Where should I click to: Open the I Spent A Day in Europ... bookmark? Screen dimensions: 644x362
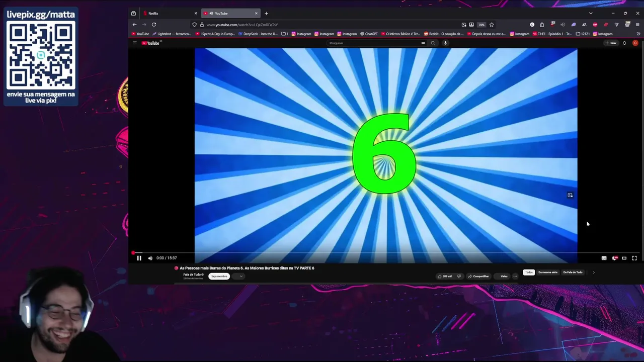tap(215, 34)
